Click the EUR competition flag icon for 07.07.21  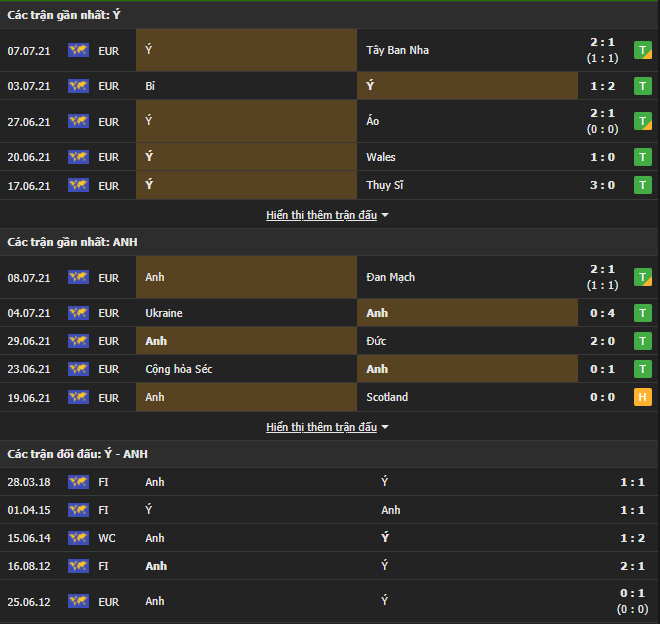78,50
